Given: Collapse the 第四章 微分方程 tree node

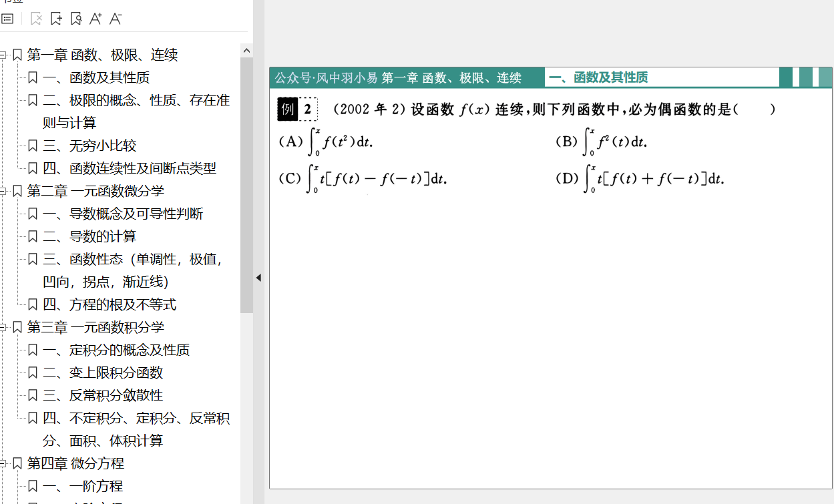Looking at the screenshot, I should (x=3, y=464).
